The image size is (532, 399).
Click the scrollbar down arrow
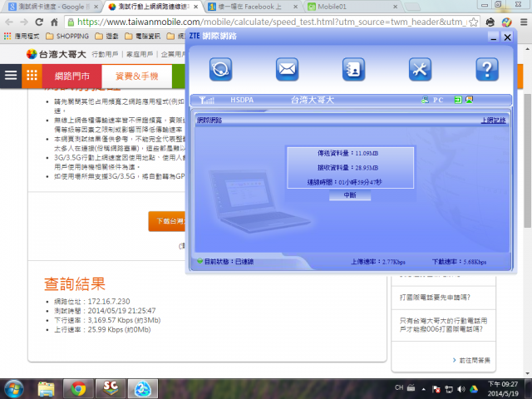[x=528, y=373]
